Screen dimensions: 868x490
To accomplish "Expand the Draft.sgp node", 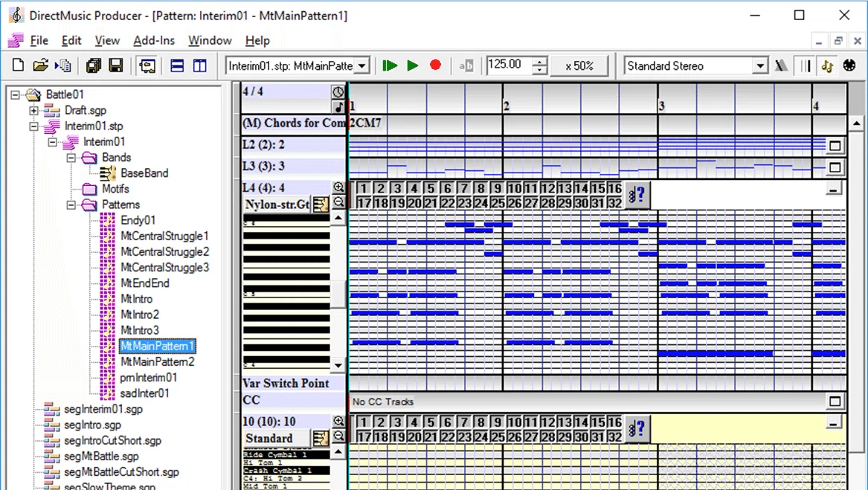I will point(33,110).
